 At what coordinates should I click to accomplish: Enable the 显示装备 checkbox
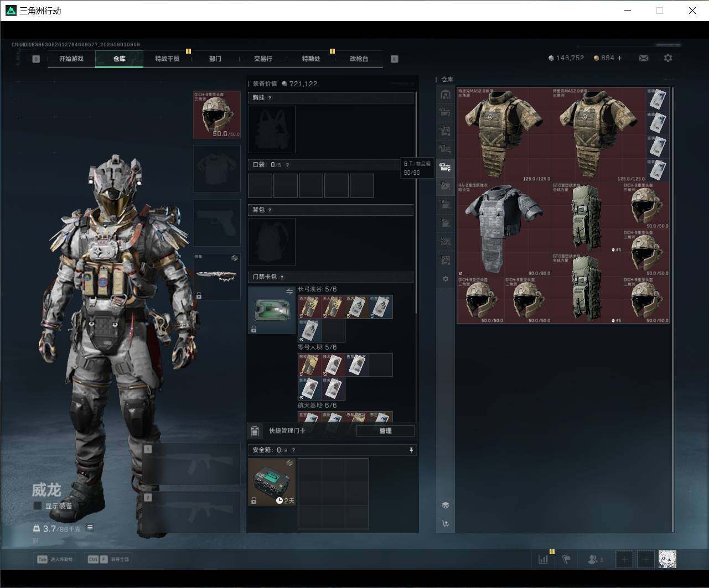[38, 506]
